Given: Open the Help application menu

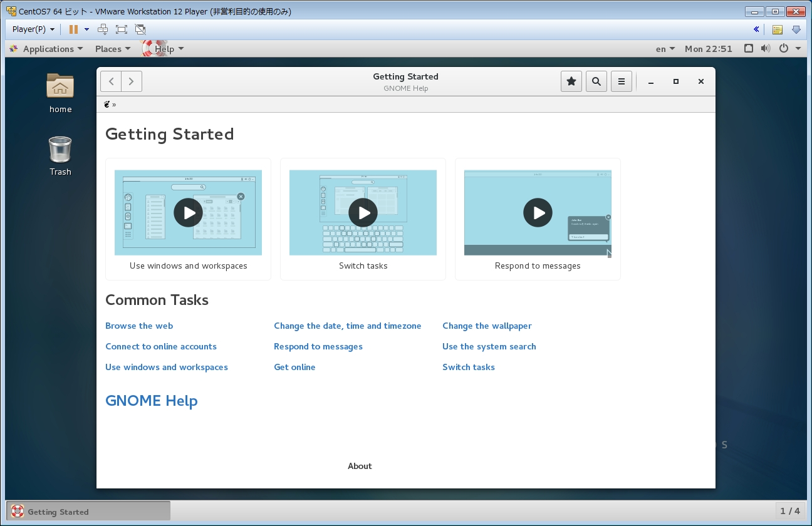Looking at the screenshot, I should pos(165,49).
